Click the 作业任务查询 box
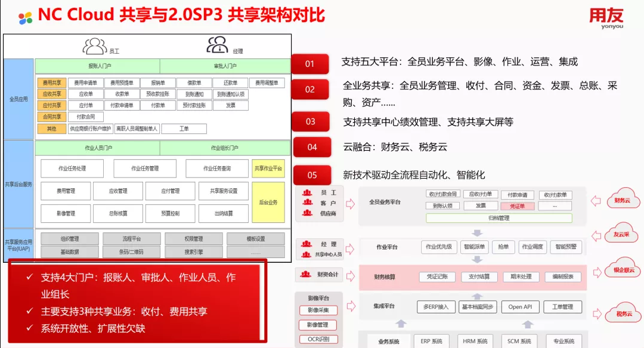 217,168
